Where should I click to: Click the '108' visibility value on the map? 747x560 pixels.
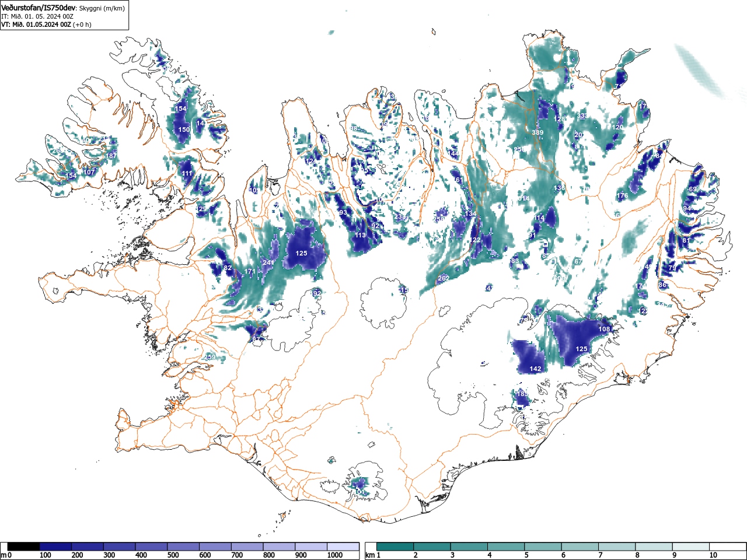[604, 330]
